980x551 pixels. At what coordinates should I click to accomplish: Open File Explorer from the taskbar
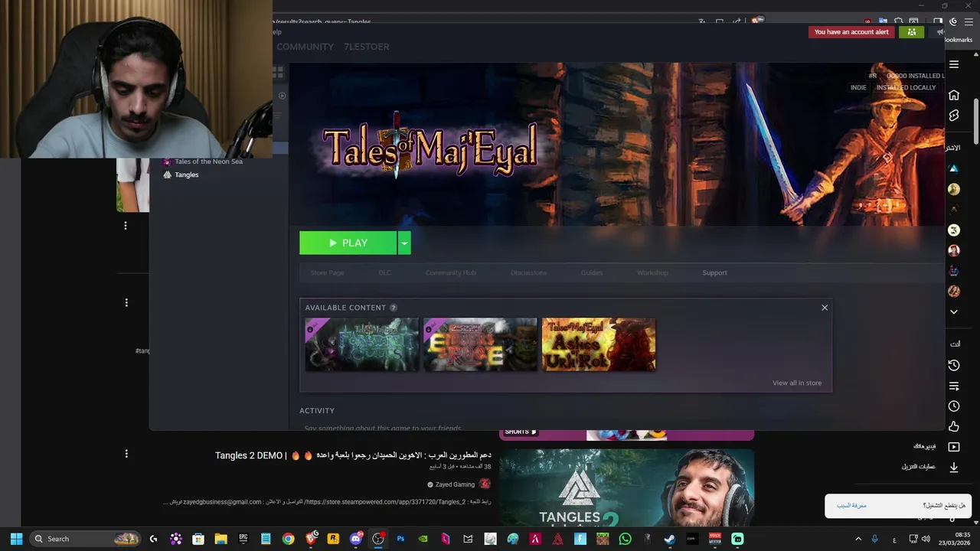[220, 539]
